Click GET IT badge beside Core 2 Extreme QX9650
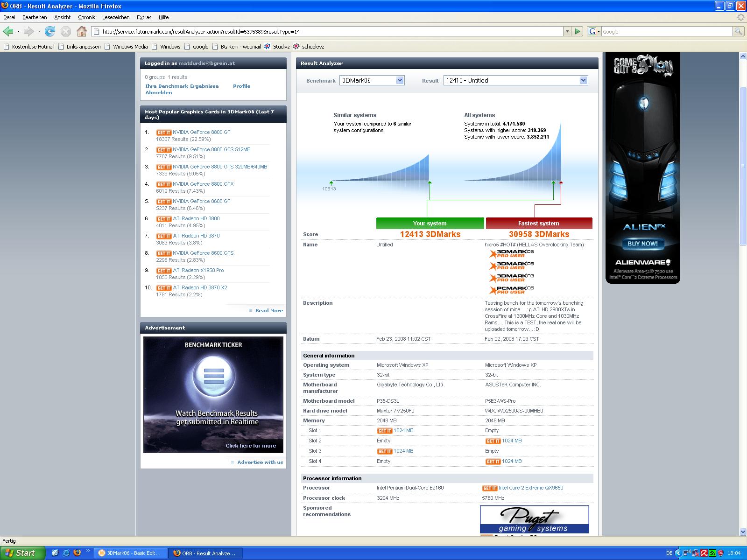 (490, 488)
